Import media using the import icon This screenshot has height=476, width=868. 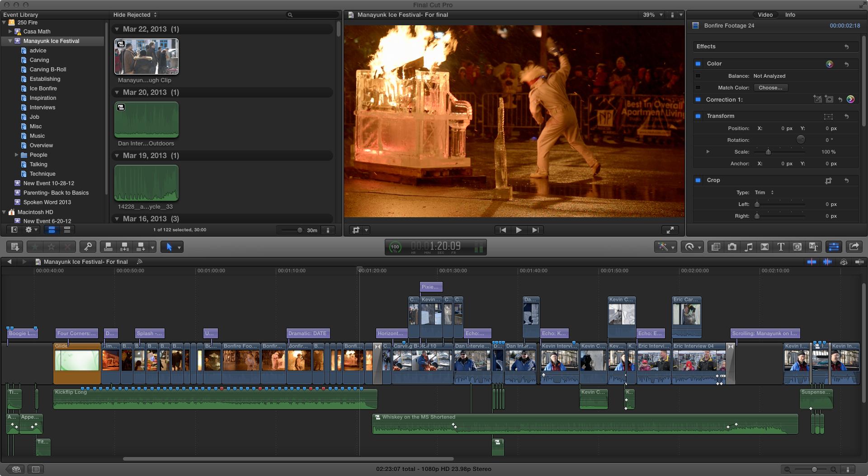click(14, 247)
